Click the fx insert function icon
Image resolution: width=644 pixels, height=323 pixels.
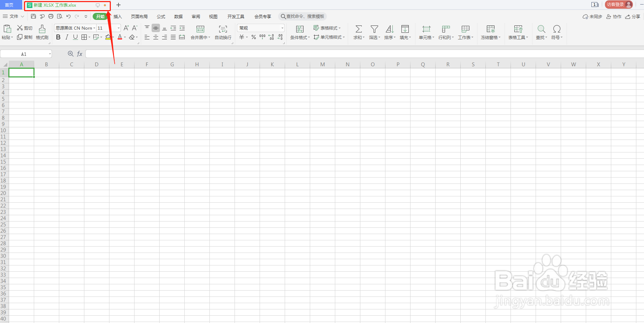point(79,54)
